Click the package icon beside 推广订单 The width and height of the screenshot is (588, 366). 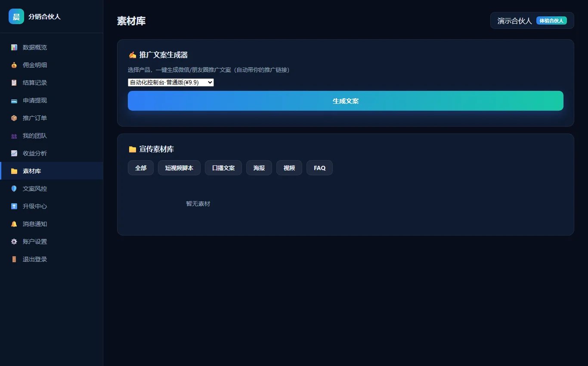pyautogui.click(x=14, y=118)
